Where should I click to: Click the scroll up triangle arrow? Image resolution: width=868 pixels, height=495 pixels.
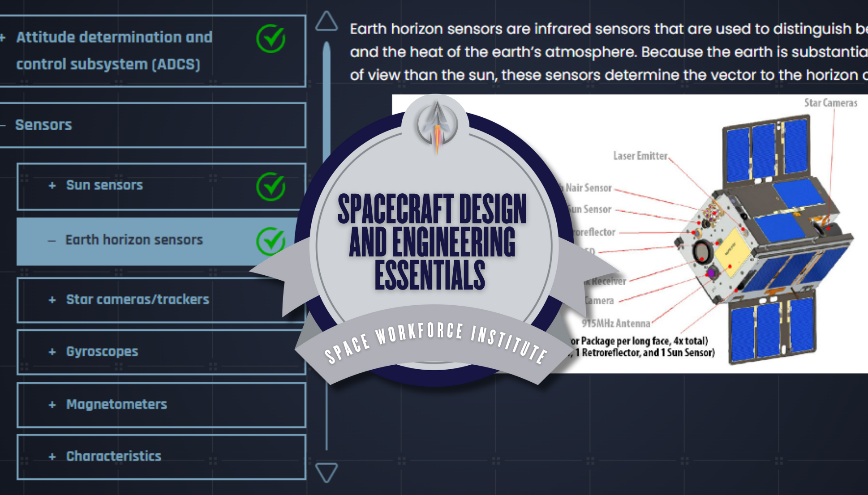click(326, 21)
